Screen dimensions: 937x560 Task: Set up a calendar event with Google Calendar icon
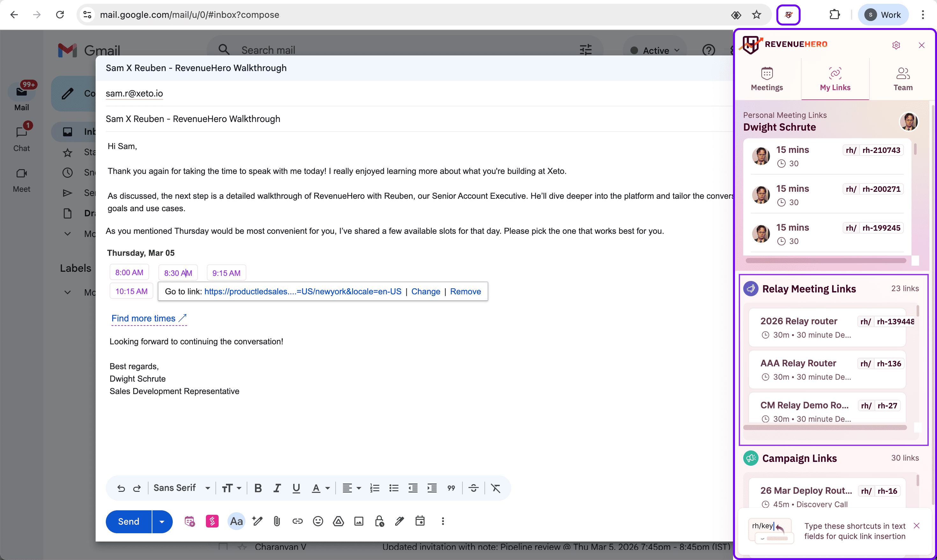[420, 521]
